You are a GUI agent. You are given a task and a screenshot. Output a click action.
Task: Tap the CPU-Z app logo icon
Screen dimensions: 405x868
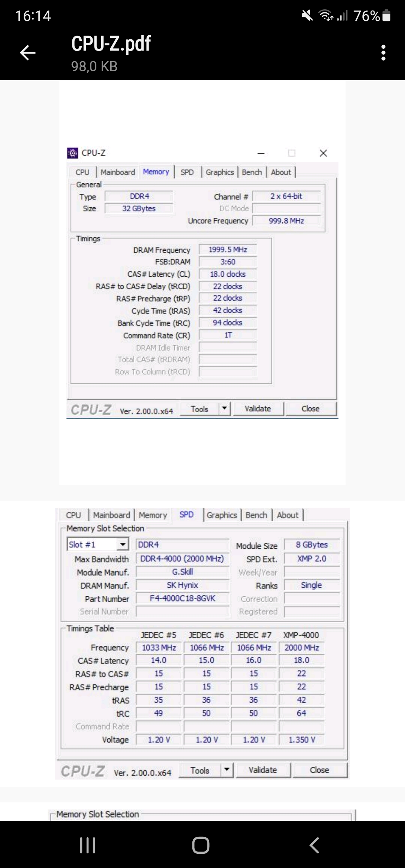(x=72, y=153)
